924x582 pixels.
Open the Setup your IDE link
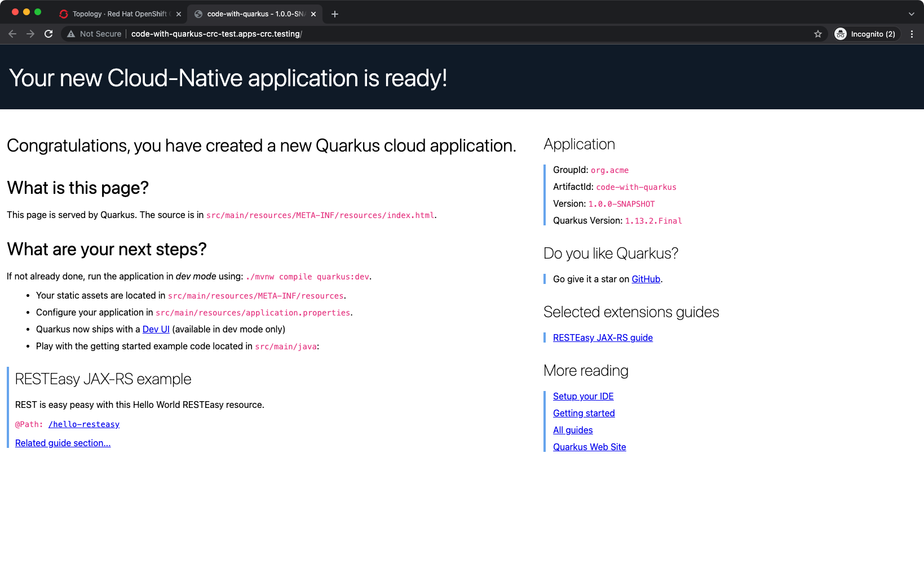coord(583,396)
